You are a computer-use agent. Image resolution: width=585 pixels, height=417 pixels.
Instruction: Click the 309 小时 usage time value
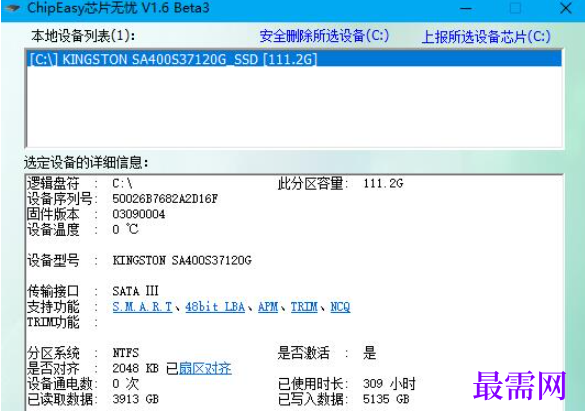click(389, 384)
